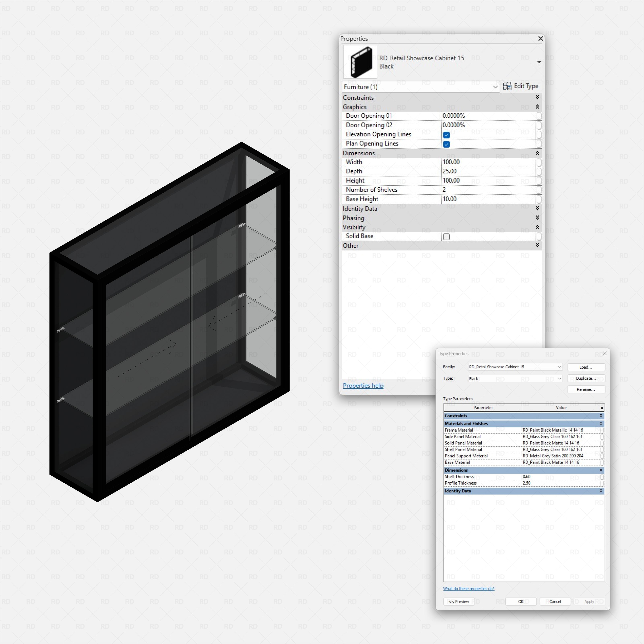Click the Door Opening 01 value field

click(x=488, y=116)
